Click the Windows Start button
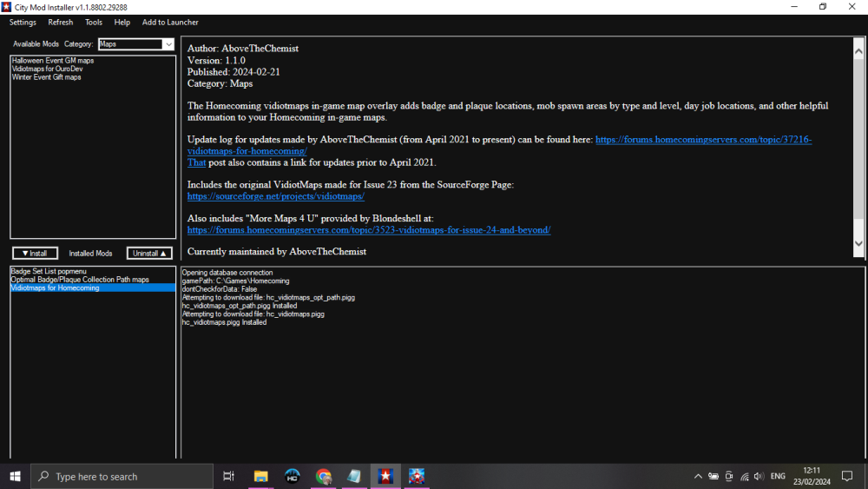 [15, 476]
